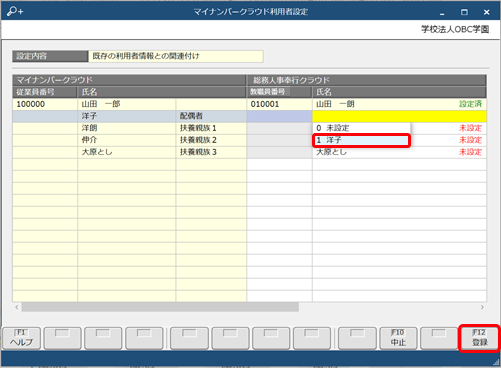Click the resize grip in status bar corner

pyautogui.click(x=496, y=363)
